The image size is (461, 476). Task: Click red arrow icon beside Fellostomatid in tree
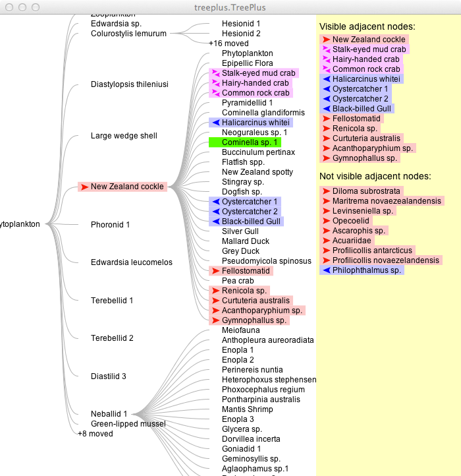[x=215, y=271]
